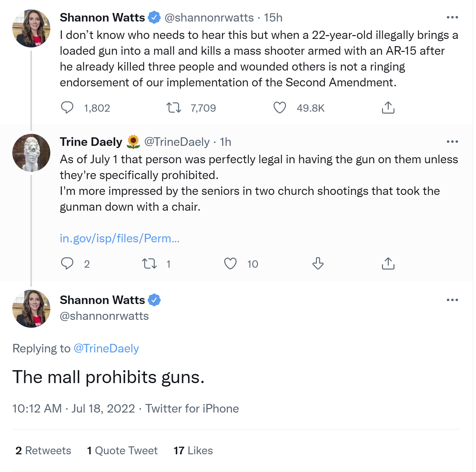Viewport: 476px width, 472px height.
Task: Open the in.gov/isp/files link
Action: coord(120,238)
